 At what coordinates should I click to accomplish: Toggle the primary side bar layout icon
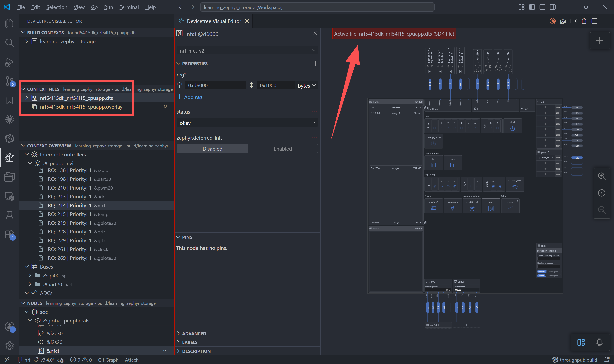(x=532, y=7)
